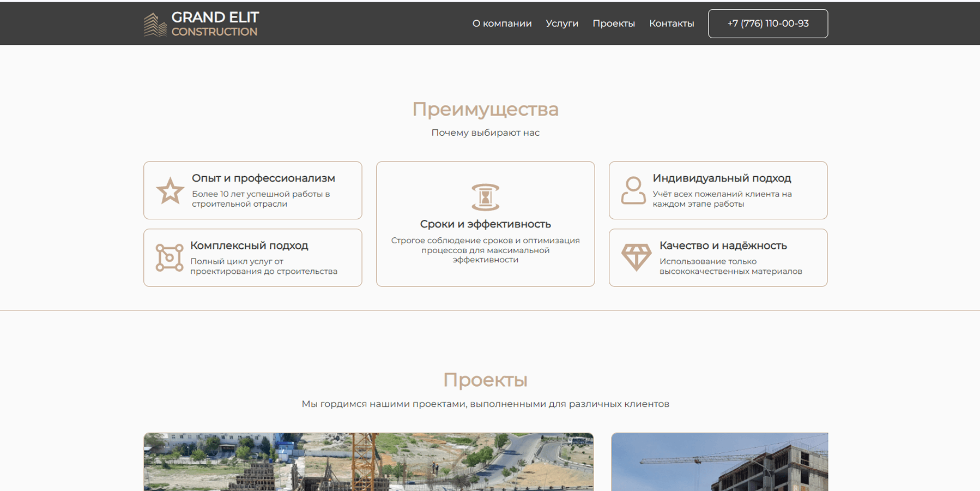Click the GRAND ELIT logo text
The height and width of the screenshot is (491, 980).
215,17
